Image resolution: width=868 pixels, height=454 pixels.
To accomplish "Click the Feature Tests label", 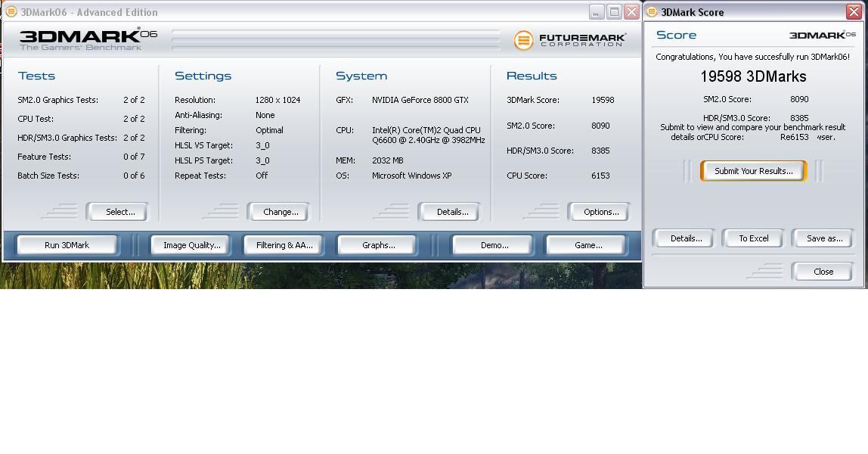I will click(45, 157).
